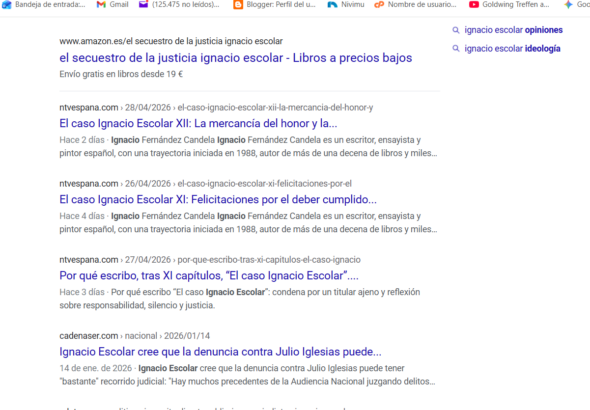
Task: Open Ignacio Escolar Julio Iglesias denuncia result
Action: pos(220,352)
